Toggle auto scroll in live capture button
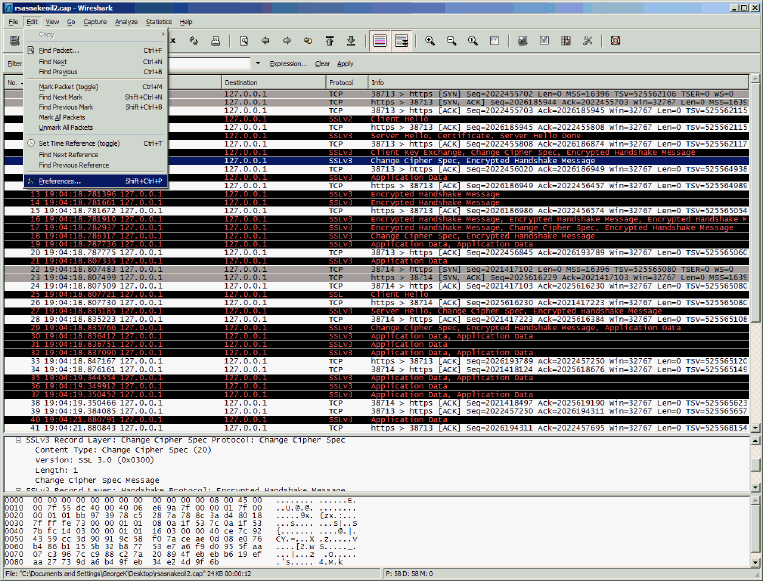Viewport: 763px width, 581px height. [402, 41]
